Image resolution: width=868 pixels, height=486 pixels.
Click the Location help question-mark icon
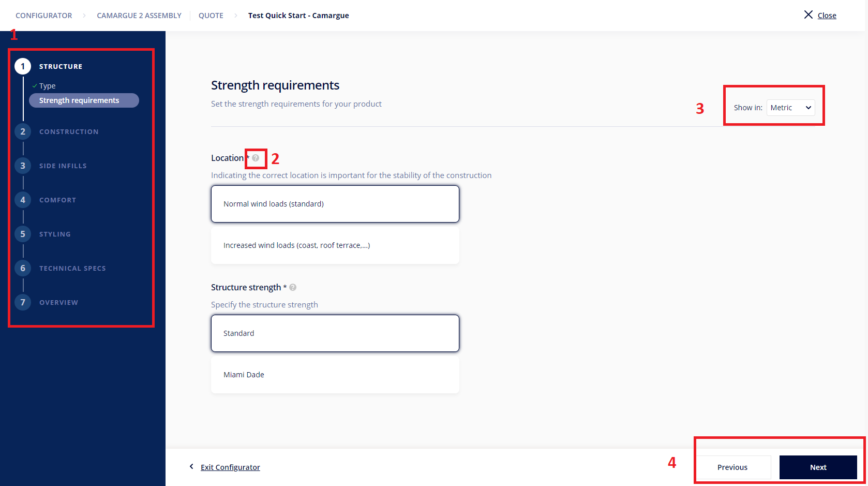pyautogui.click(x=256, y=158)
